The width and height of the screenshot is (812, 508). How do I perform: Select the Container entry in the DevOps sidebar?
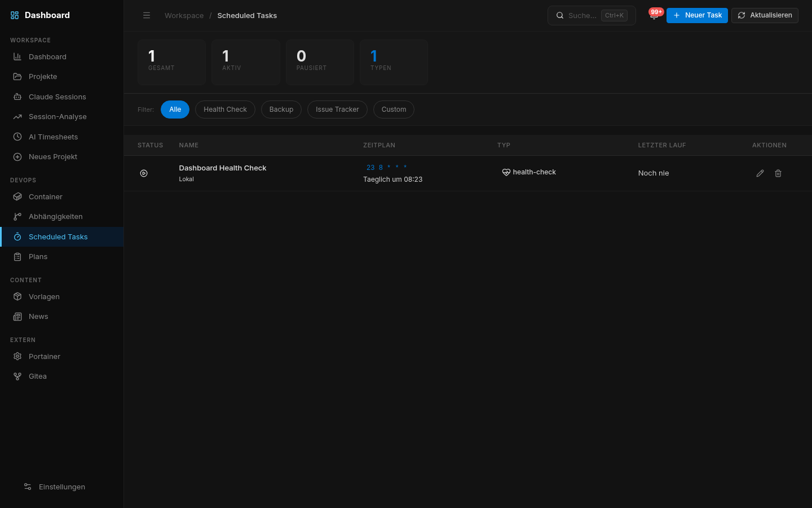[x=45, y=196]
